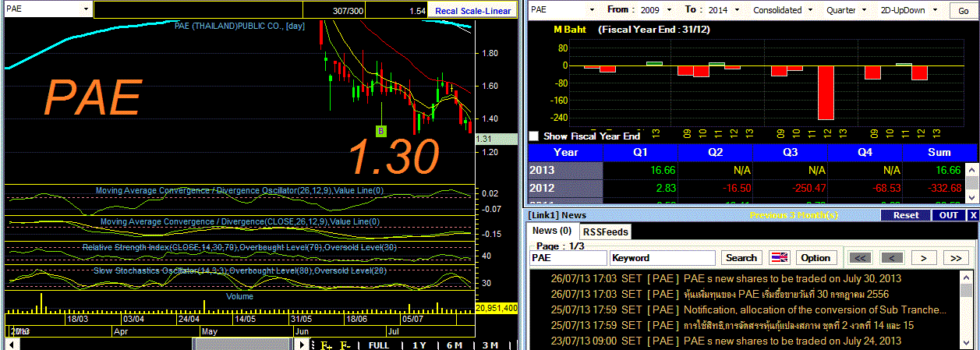980x350 pixels.
Task: Click the Previous 3 Month(s) label
Action: point(794,215)
